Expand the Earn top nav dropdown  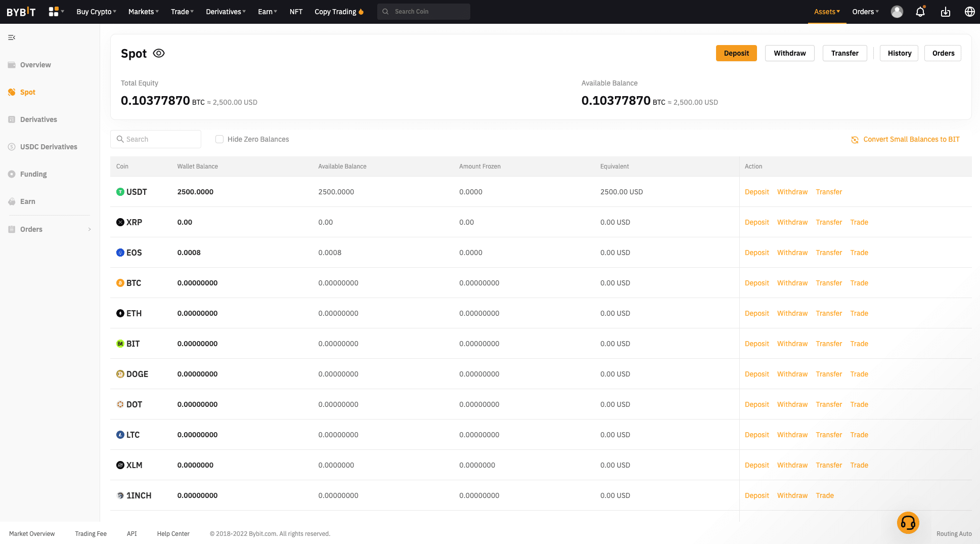click(x=268, y=12)
